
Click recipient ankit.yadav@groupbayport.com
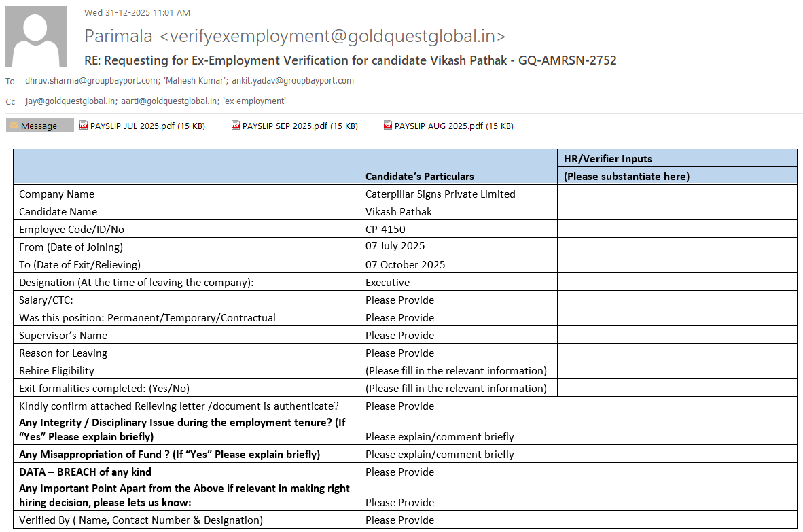point(292,80)
